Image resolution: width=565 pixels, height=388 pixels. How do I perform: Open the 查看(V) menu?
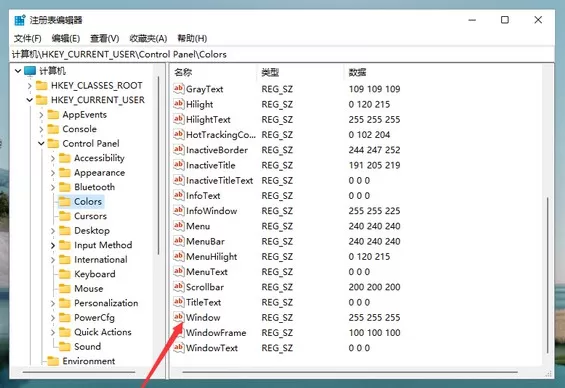coord(104,38)
